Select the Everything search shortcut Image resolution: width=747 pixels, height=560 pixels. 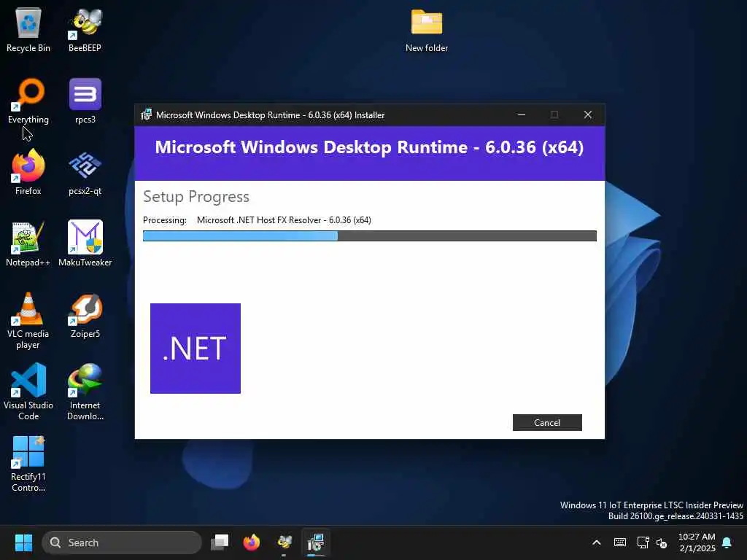28,101
